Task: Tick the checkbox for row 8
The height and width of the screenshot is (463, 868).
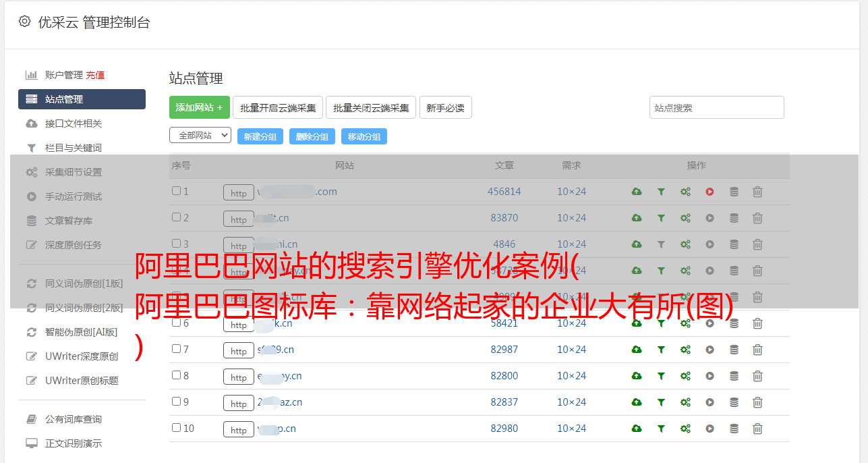Action: [x=176, y=375]
